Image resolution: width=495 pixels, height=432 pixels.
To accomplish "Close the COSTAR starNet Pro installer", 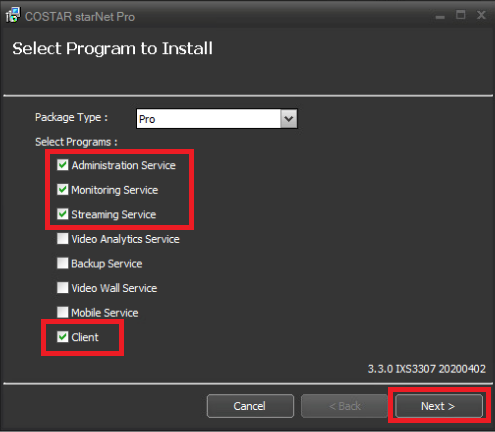I will (x=481, y=15).
